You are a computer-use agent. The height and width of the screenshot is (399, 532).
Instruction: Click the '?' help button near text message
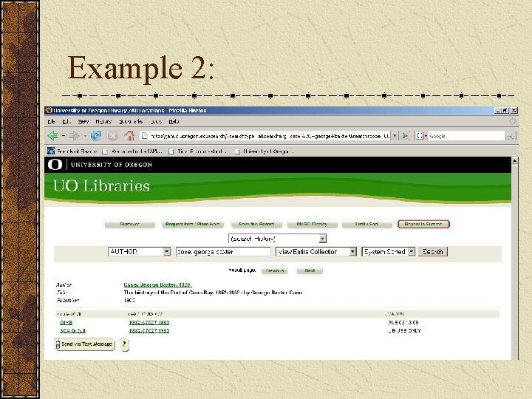[x=125, y=344]
